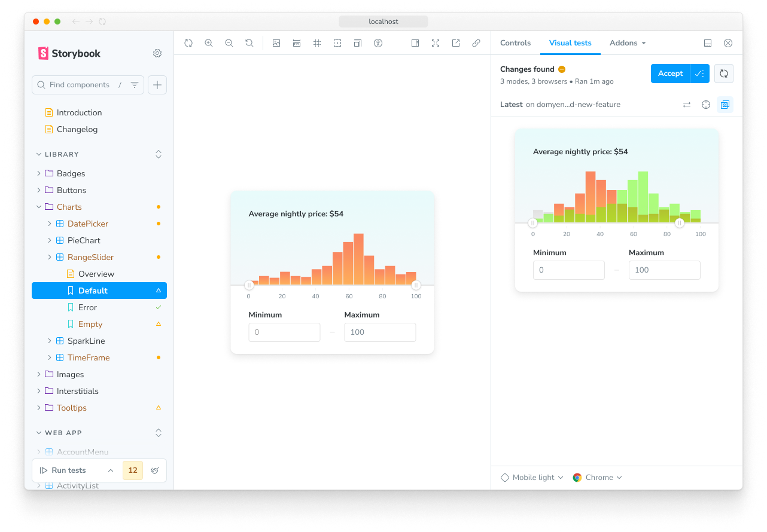Rerun the visual tests with circular arrows icon
This screenshot has height=532, width=767.
723,73
